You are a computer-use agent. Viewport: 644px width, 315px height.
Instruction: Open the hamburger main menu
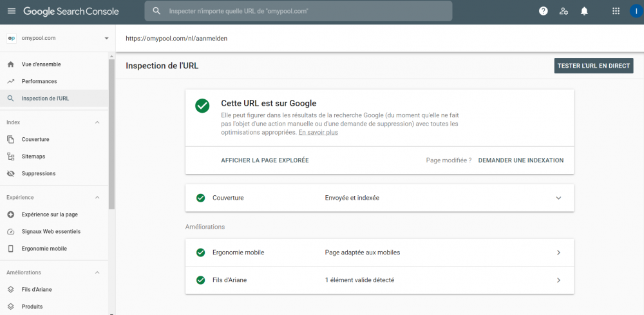pos(11,11)
